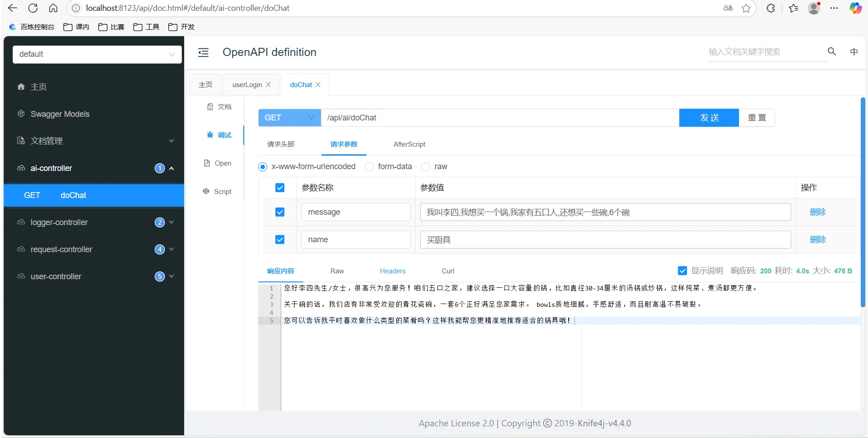
Task: Toggle select-all parameters checkbox
Action: coord(280,188)
